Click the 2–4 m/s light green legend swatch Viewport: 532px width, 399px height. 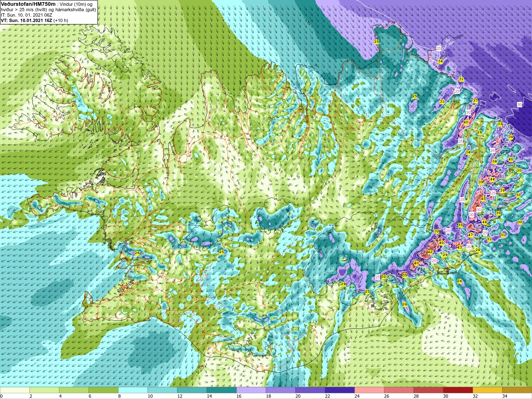(x=44, y=390)
